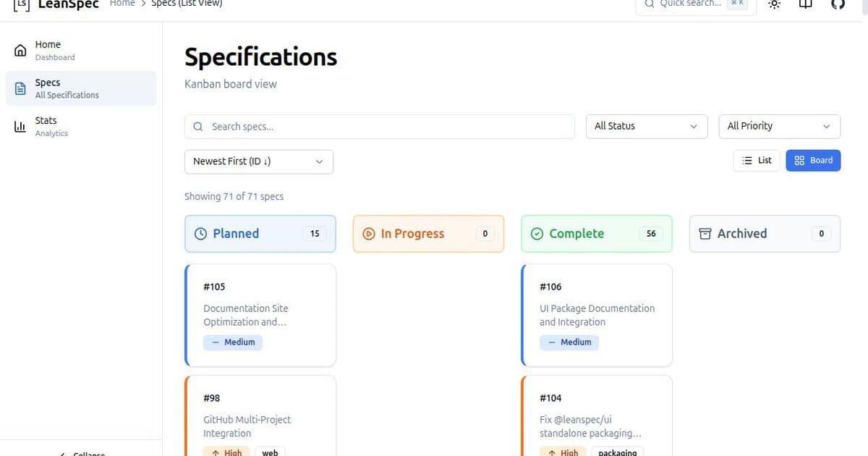
Task: Click the Medium priority badge on spec #106
Action: click(569, 342)
